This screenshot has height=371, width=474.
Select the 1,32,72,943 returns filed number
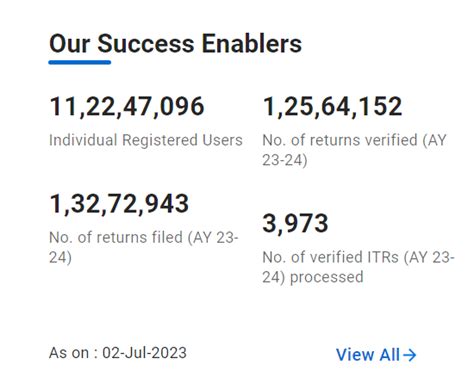(119, 204)
